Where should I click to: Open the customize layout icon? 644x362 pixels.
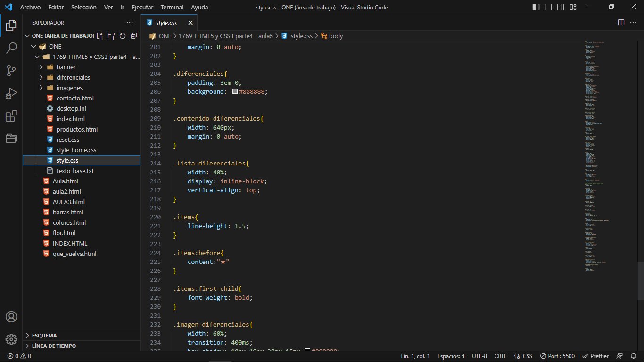pos(573,7)
